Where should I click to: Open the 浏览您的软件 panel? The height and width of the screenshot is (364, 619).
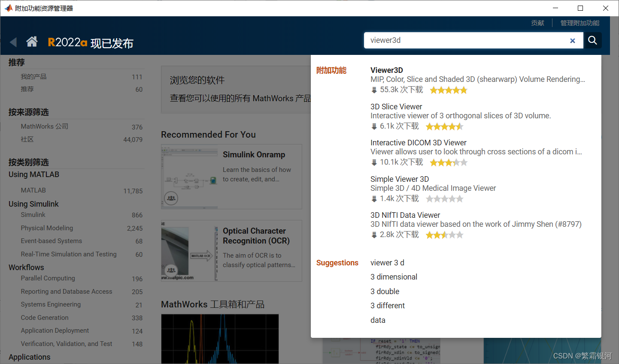point(236,90)
